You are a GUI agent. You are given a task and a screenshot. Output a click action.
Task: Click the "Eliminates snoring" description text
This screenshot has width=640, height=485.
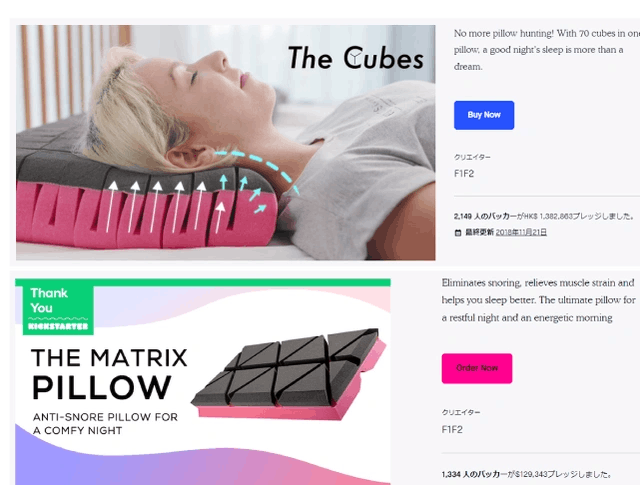click(x=538, y=300)
